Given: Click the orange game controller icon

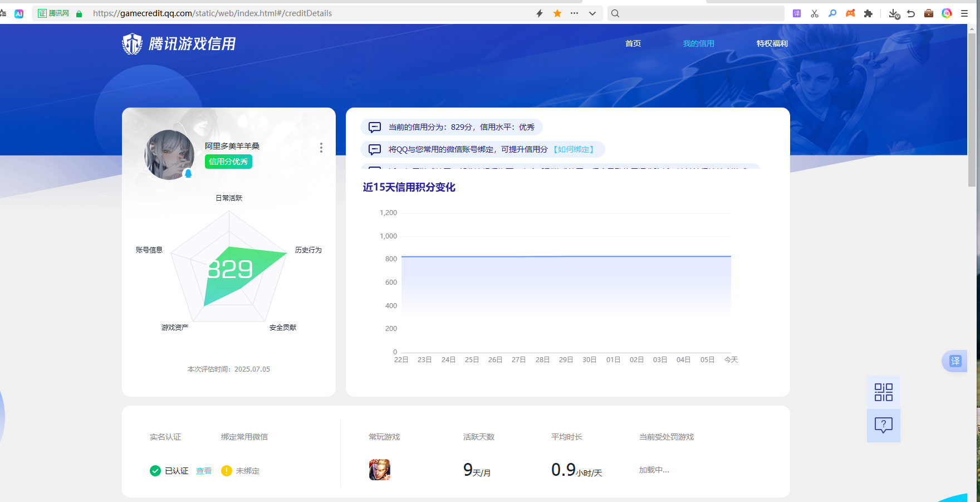Looking at the screenshot, I should click(x=850, y=13).
